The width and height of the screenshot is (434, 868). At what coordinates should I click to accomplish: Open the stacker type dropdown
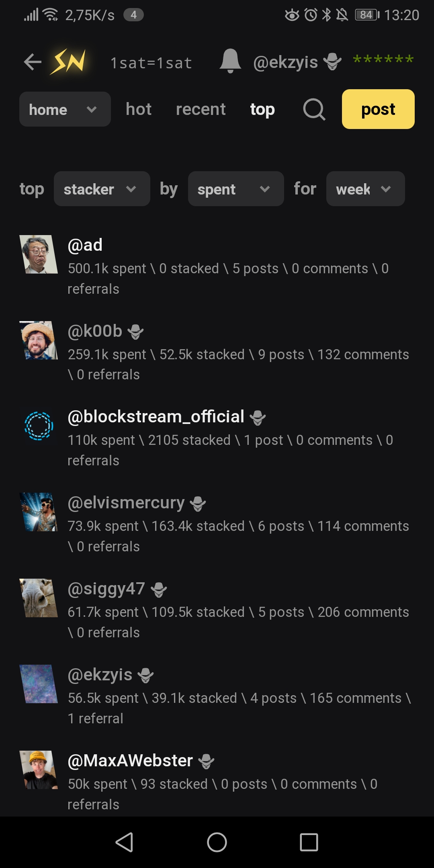[102, 189]
